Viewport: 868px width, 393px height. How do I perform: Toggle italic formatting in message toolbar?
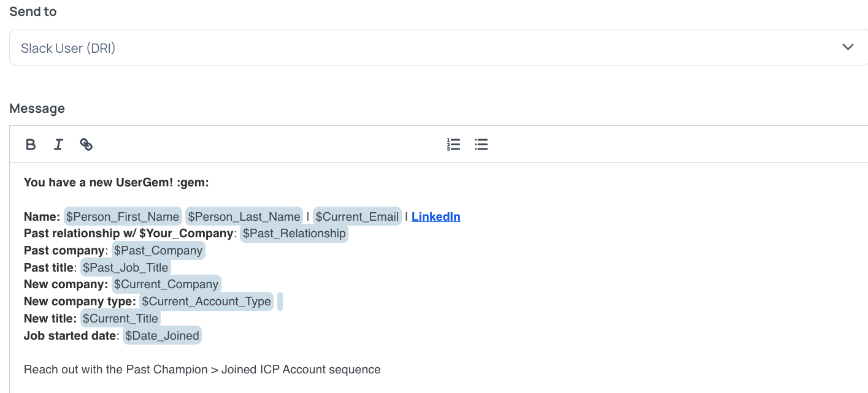58,145
